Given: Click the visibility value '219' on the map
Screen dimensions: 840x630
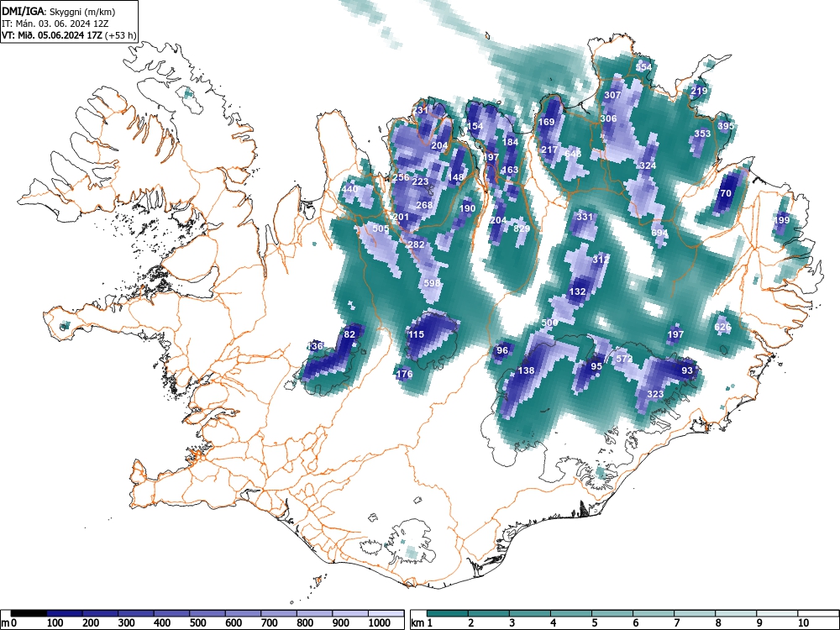Looking at the screenshot, I should click(699, 91).
